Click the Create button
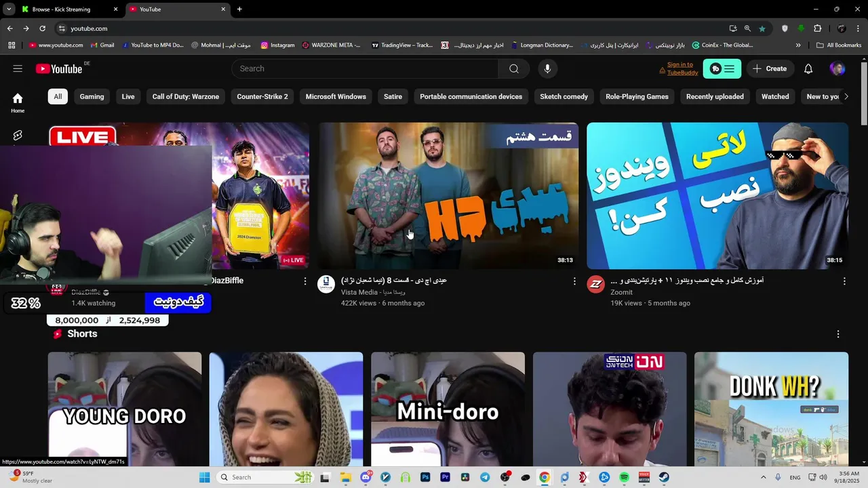The height and width of the screenshot is (488, 868). (770, 68)
